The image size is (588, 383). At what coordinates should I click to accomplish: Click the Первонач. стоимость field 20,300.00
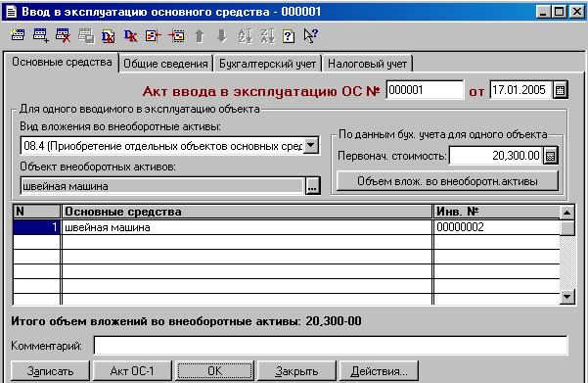[496, 156]
